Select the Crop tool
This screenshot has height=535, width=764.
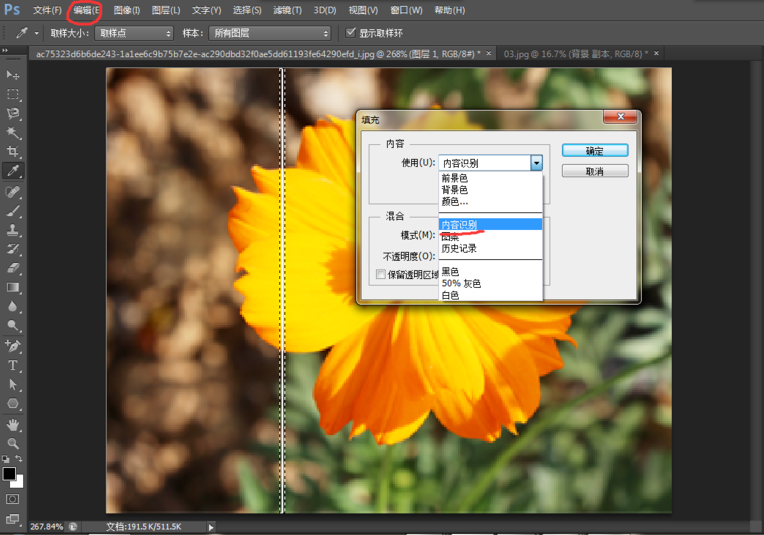click(13, 152)
